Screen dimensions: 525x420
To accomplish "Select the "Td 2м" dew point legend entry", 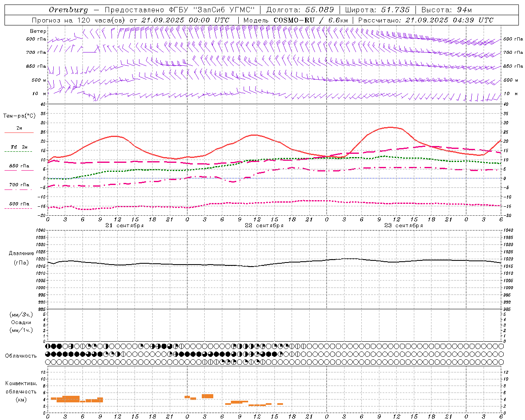I will pyautogui.click(x=19, y=147).
